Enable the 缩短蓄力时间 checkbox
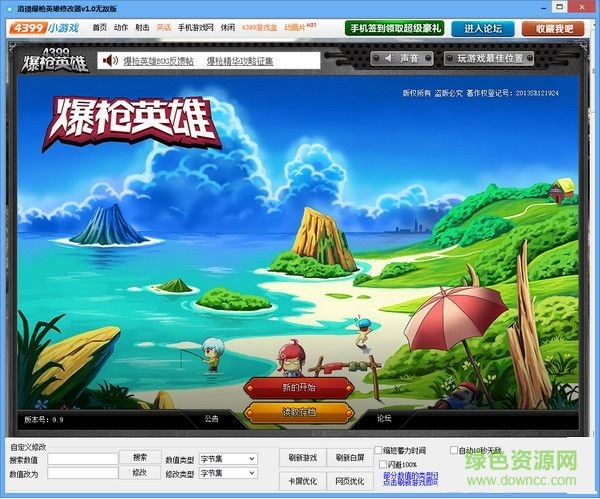Screen dimensions: 600x499 [378, 450]
